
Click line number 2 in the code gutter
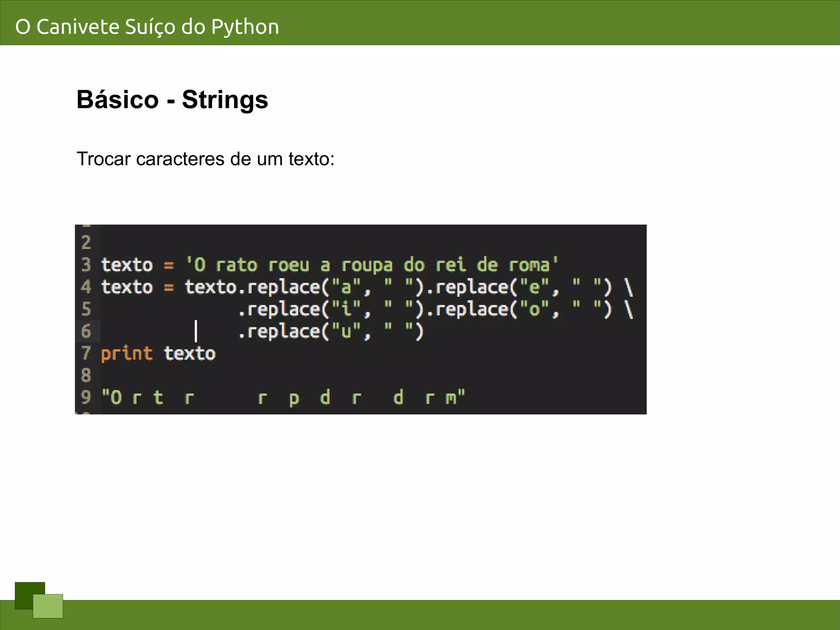point(86,243)
